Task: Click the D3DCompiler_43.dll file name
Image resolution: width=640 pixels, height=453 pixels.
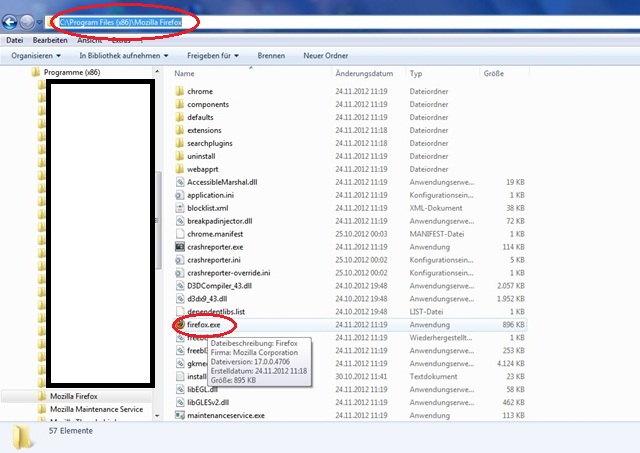Action: point(219,286)
